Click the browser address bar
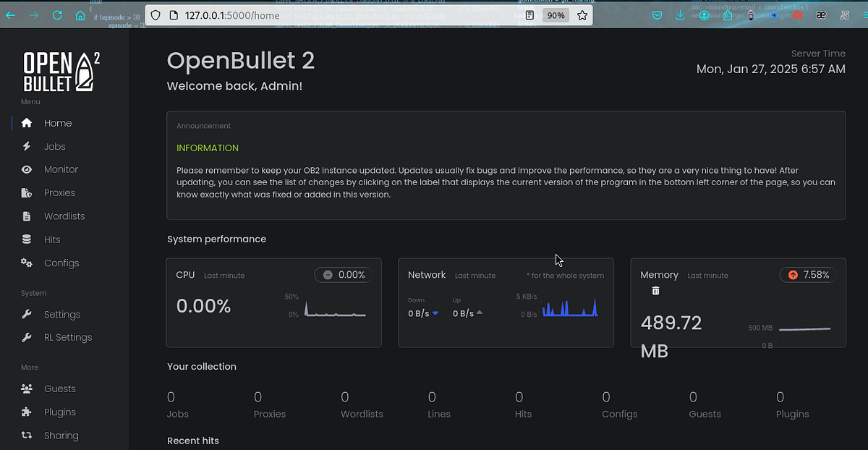This screenshot has width=868, height=450. pos(325,14)
